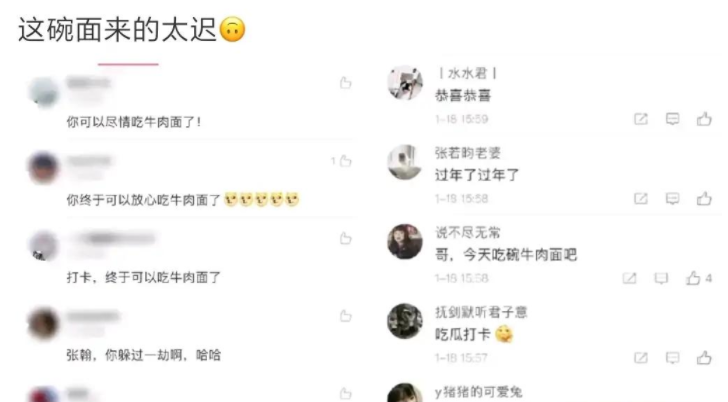Open username 抚剑默听君子意 profile
Viewport: 728px width, 402px height.
[481, 312]
